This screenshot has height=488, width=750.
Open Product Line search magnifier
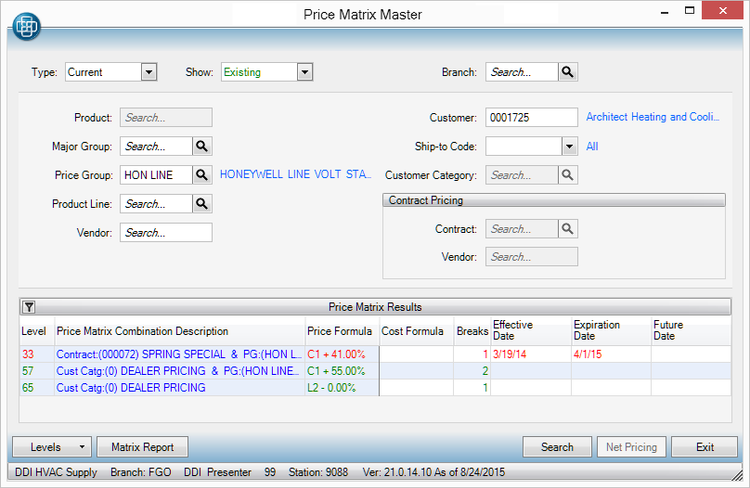[202, 204]
